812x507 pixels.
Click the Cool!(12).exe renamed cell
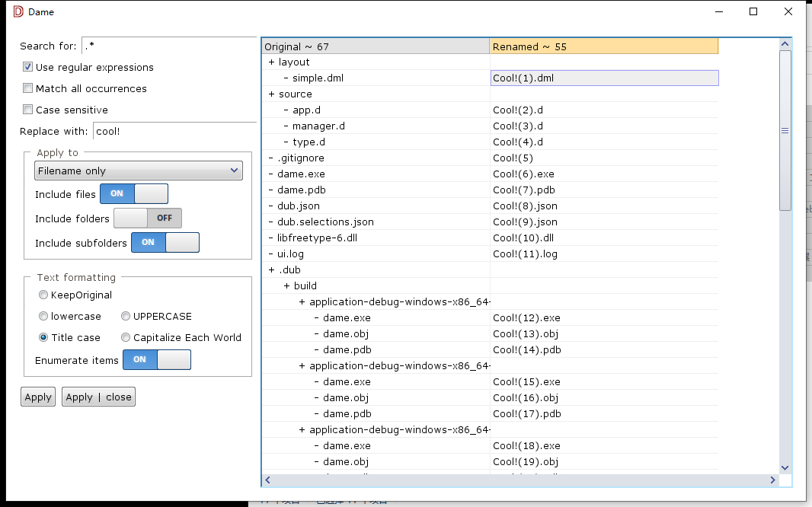[604, 318]
